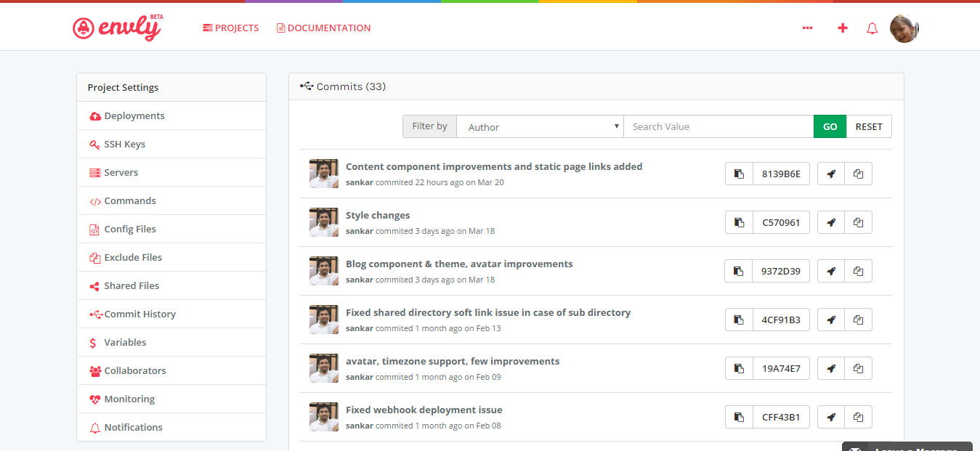Open the notifications bell in header
The width and height of the screenshot is (980, 451).
pos(872,28)
